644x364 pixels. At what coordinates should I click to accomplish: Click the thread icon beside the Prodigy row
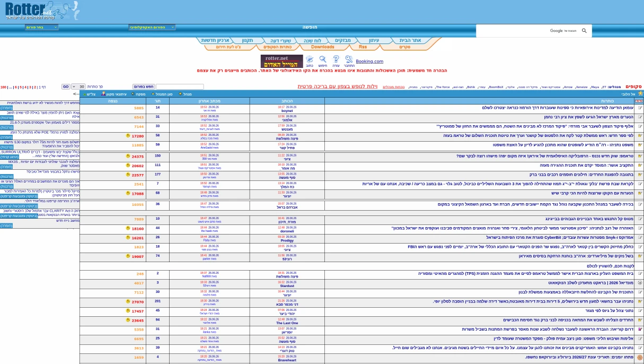click(640, 238)
